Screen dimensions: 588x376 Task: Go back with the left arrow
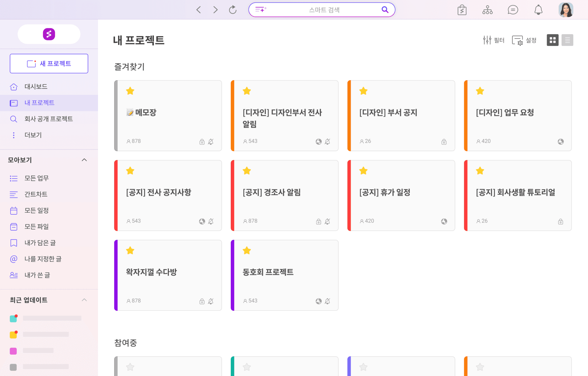coord(199,10)
